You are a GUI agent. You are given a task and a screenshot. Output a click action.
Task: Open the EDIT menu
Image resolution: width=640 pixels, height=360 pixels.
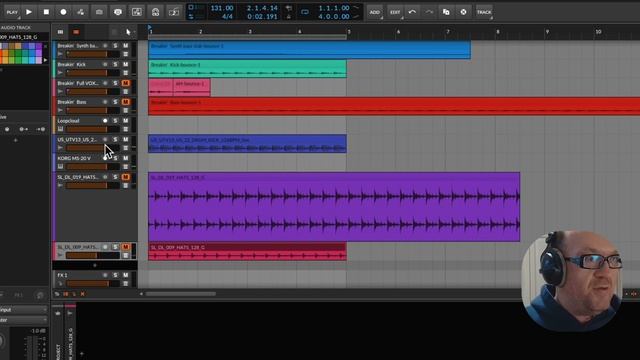tap(395, 12)
